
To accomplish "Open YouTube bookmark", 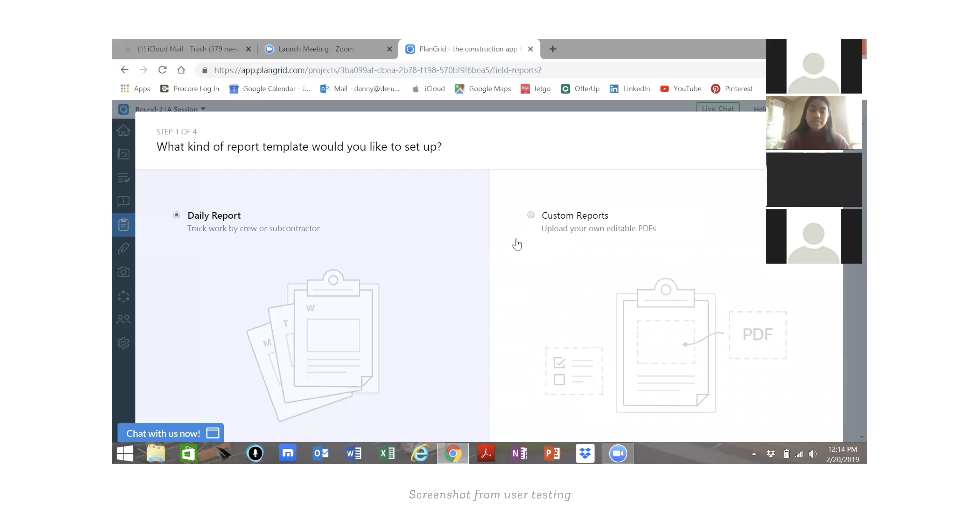I will (681, 89).
